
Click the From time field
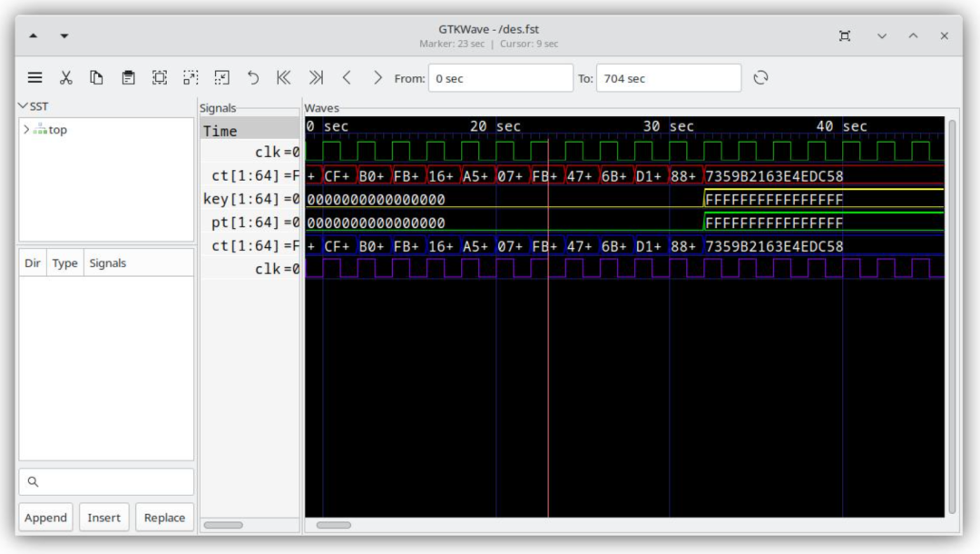[501, 78]
